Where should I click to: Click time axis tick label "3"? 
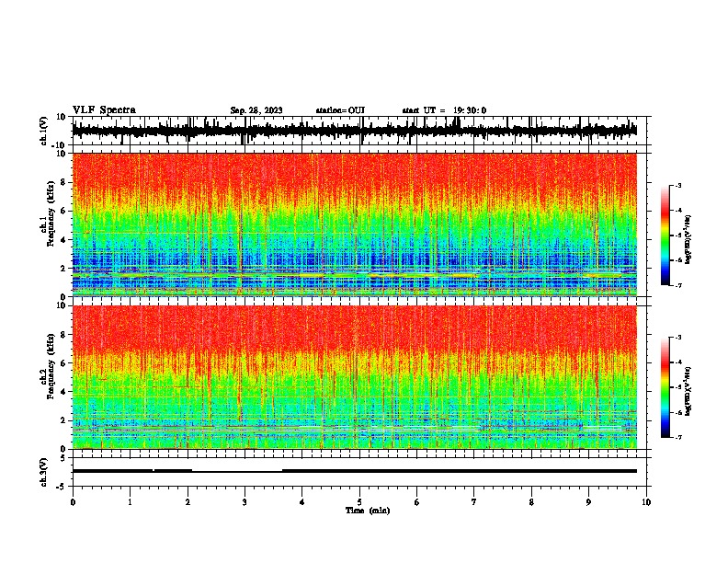tap(245, 502)
